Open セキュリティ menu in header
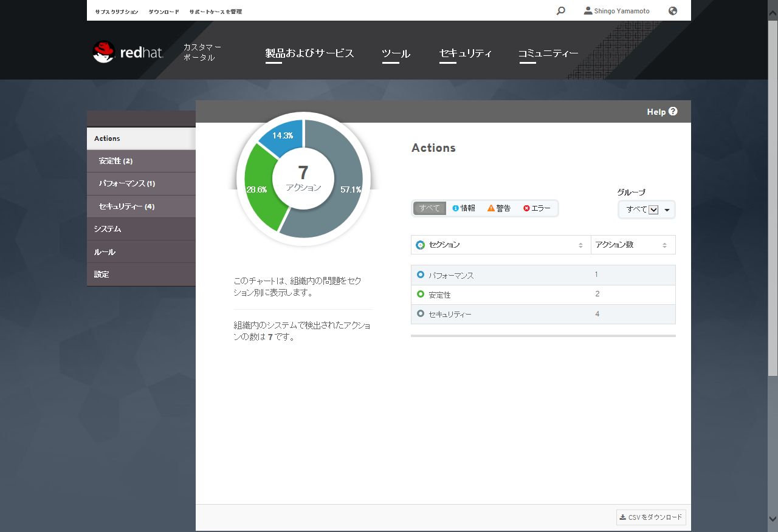 pyautogui.click(x=466, y=53)
